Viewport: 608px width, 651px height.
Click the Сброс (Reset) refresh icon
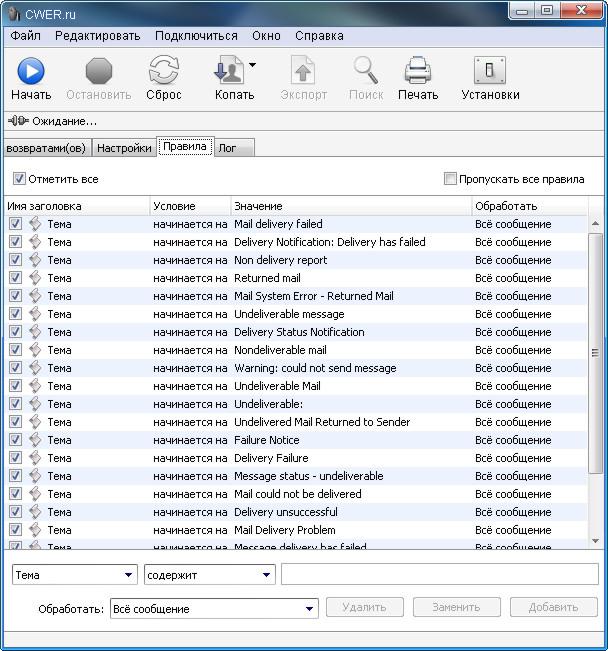[163, 71]
